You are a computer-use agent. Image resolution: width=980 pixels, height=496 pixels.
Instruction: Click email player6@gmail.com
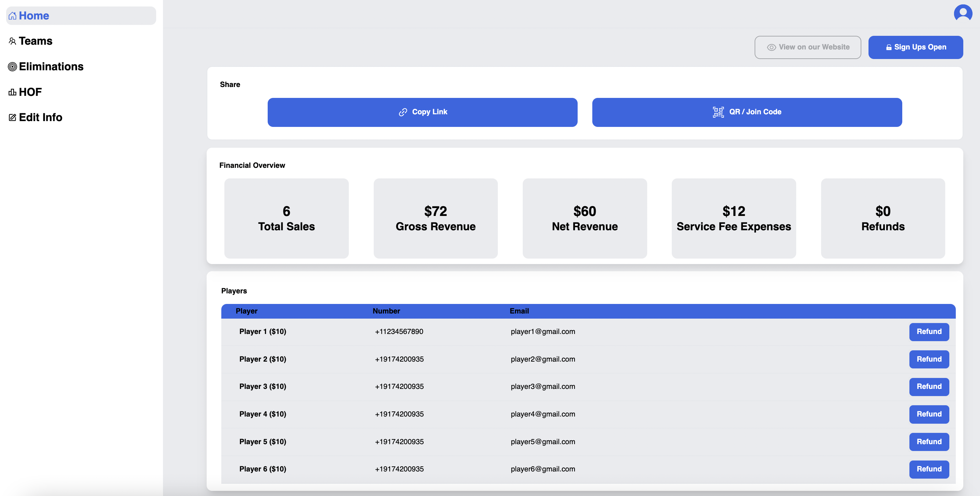tap(543, 469)
